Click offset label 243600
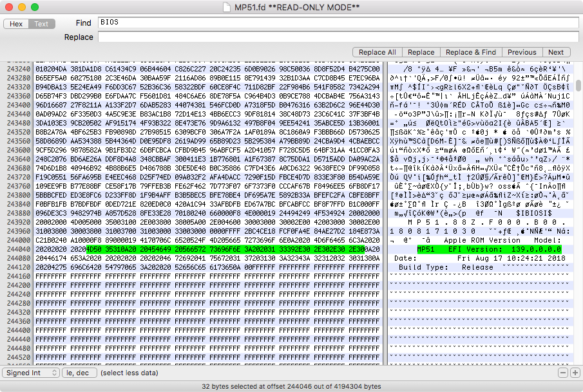Viewport: 583px width, 392px height. click(x=19, y=150)
